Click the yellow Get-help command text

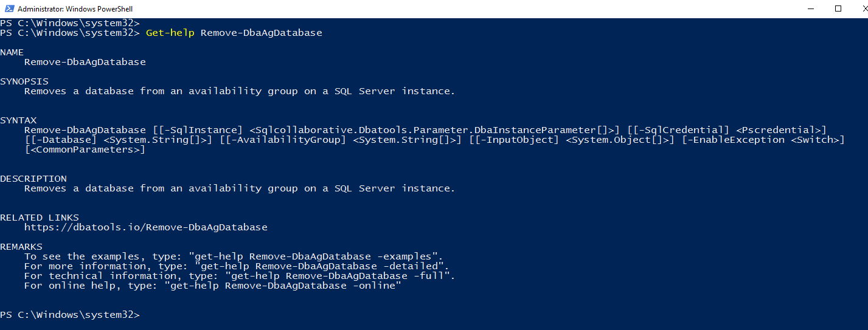click(170, 33)
